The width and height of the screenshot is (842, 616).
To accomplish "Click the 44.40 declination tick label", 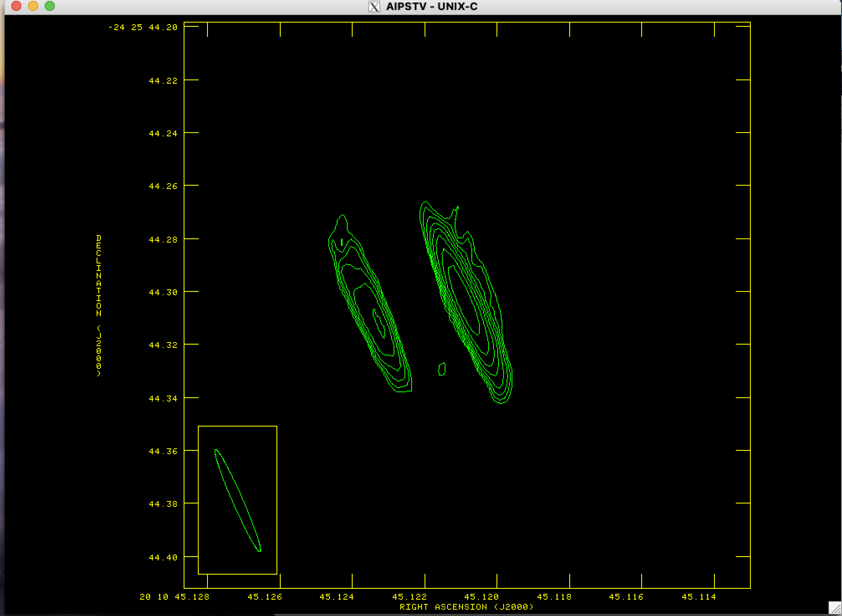I will (x=163, y=557).
